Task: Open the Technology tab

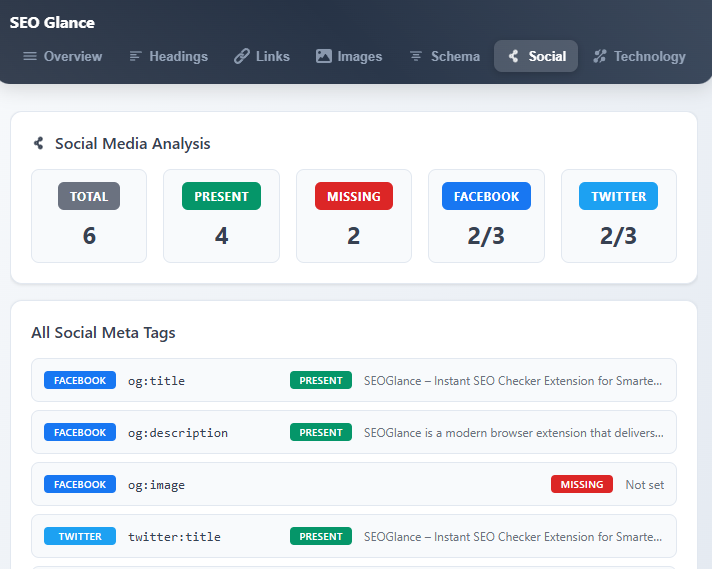Action: point(639,56)
